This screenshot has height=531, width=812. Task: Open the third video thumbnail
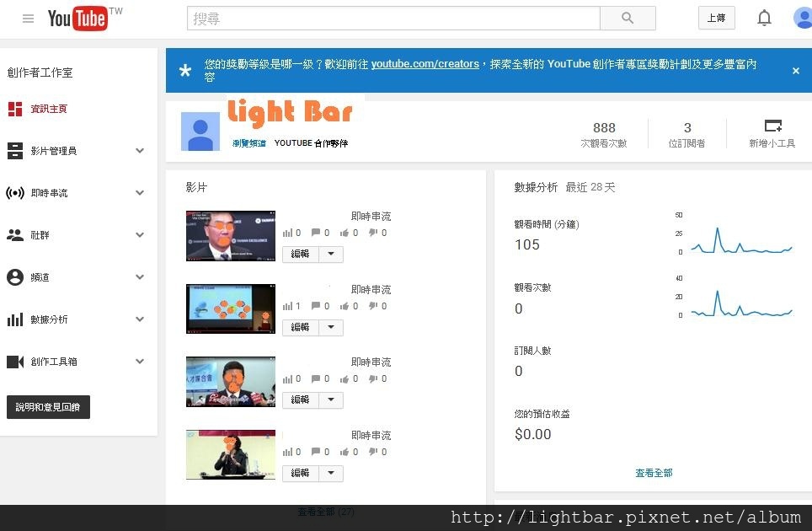tap(231, 382)
